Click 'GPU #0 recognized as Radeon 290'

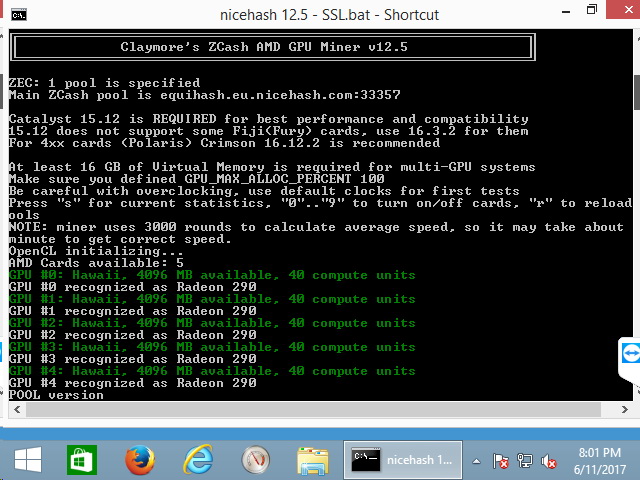tap(133, 287)
